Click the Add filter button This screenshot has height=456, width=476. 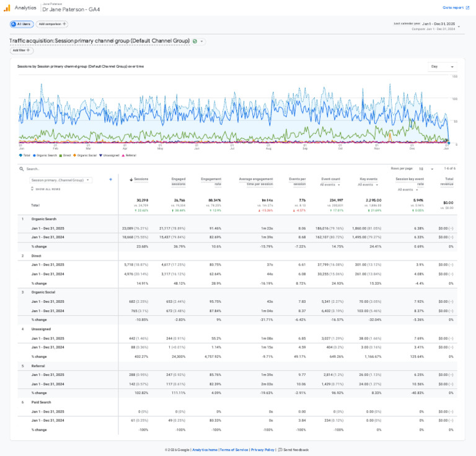(x=22, y=50)
